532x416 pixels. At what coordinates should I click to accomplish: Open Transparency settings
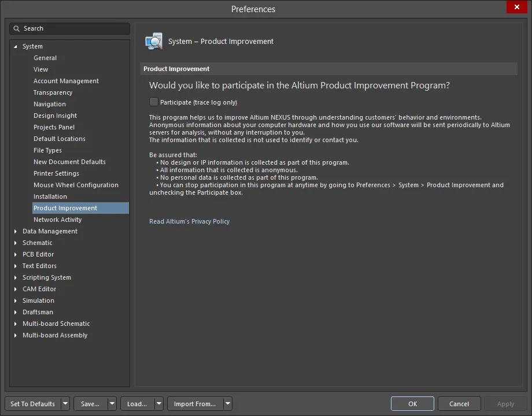pyautogui.click(x=53, y=92)
